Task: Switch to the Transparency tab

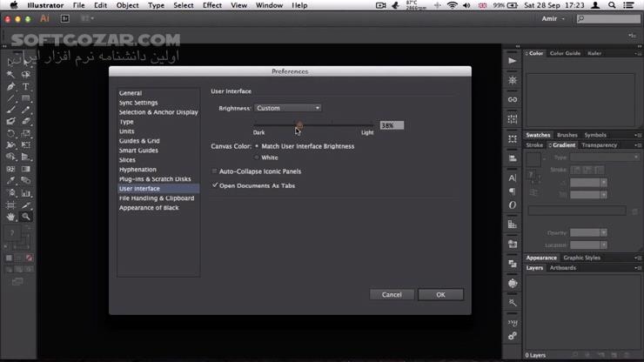Action: (x=599, y=145)
